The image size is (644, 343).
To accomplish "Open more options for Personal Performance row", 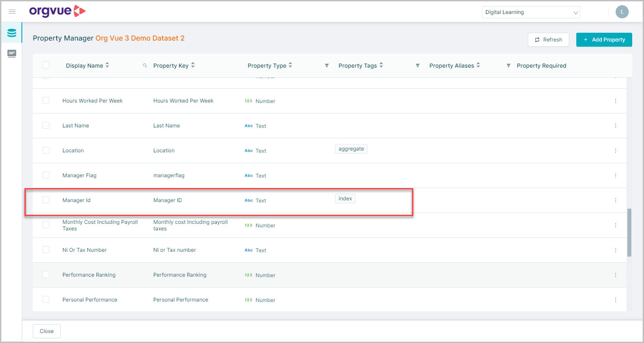I will (616, 300).
